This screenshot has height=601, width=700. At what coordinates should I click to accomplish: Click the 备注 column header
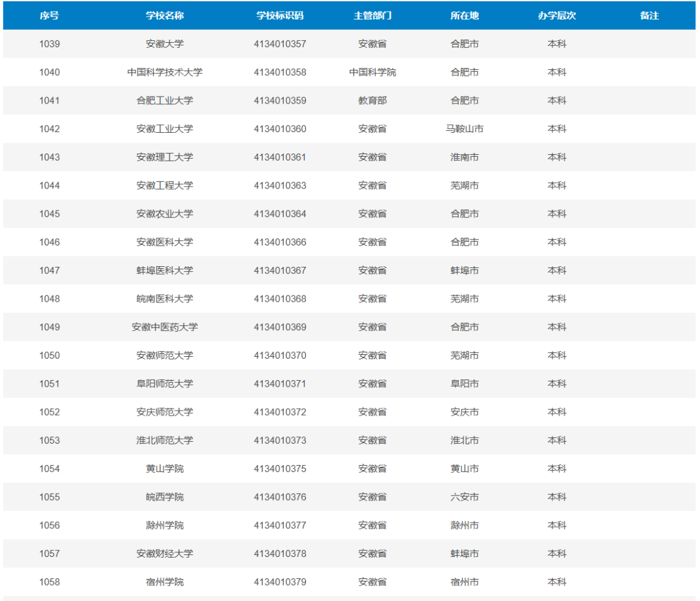(649, 16)
